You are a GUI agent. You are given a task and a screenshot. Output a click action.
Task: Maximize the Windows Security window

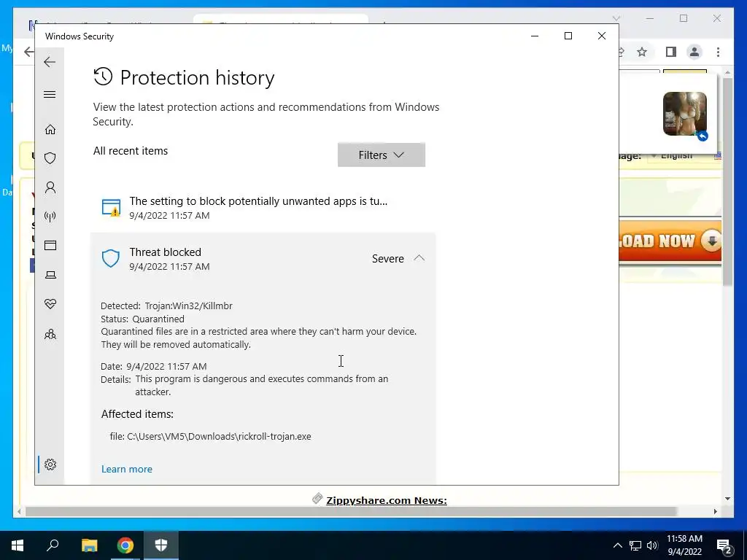568,36
